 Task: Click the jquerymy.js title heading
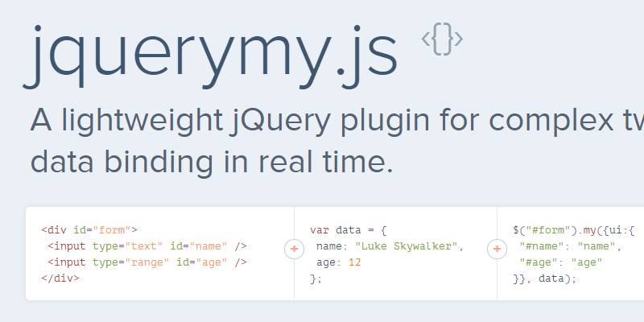210,56
